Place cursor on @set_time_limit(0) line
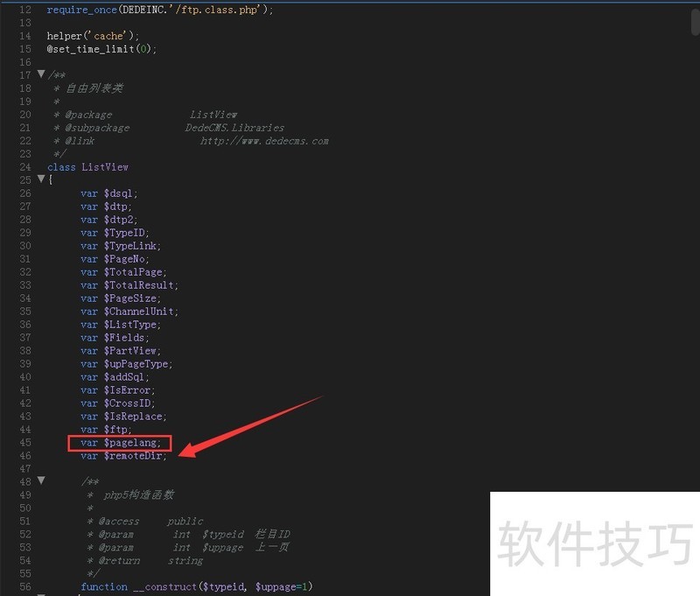700x596 pixels. click(x=101, y=49)
